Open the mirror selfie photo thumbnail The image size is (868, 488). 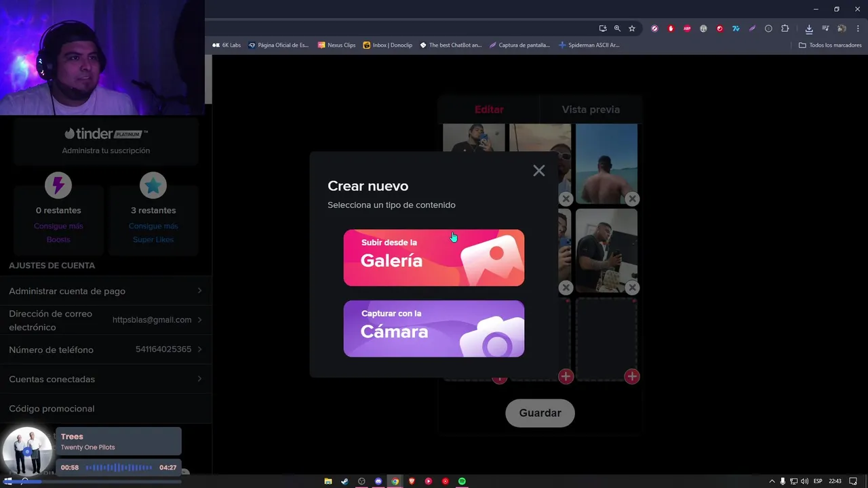[x=473, y=138]
